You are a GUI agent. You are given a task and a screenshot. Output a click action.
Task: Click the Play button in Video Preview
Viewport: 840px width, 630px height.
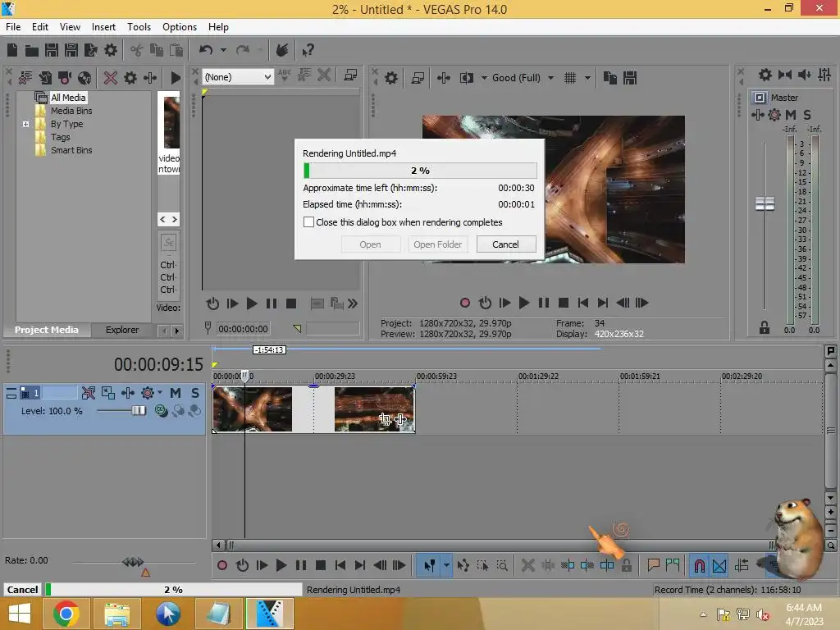coord(524,303)
